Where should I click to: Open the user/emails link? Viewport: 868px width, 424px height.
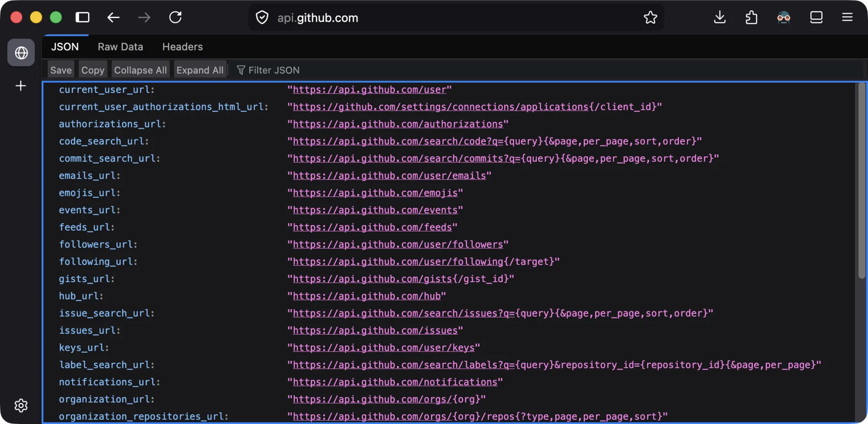(389, 176)
